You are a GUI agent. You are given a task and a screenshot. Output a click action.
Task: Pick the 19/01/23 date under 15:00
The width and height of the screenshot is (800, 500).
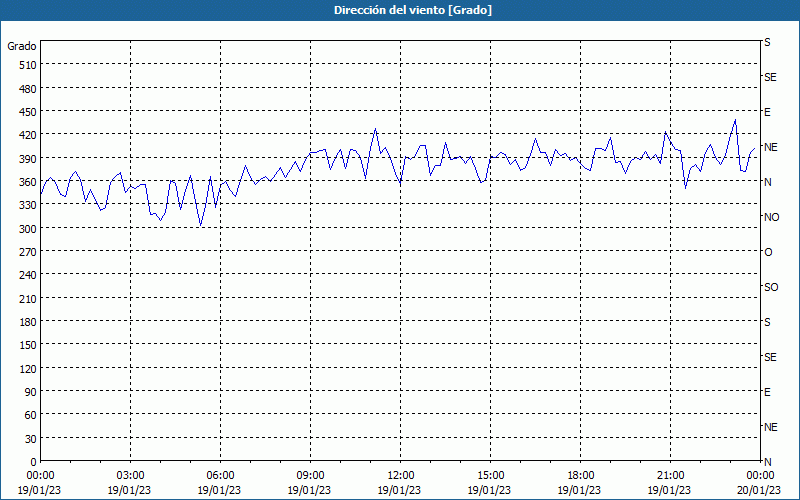click(x=490, y=491)
